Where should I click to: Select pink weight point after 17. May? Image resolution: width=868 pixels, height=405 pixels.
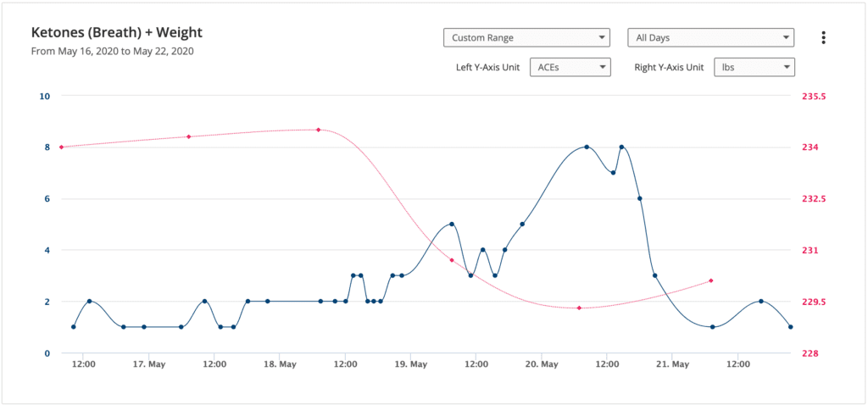[x=188, y=136]
